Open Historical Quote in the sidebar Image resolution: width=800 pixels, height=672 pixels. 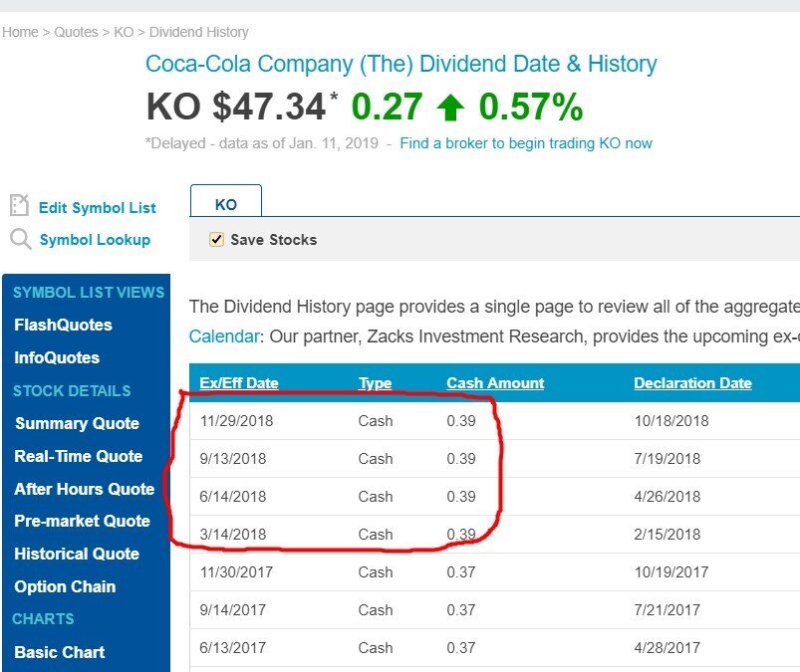click(77, 554)
